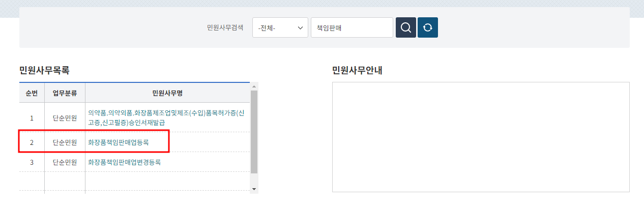
Task: Open the -전체- category dropdown
Action: click(280, 27)
